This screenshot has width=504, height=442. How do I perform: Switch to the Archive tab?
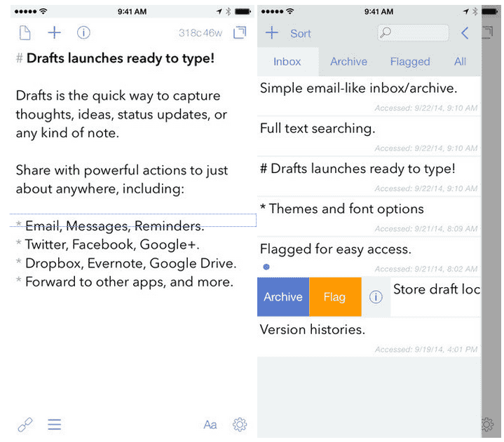coord(348,62)
